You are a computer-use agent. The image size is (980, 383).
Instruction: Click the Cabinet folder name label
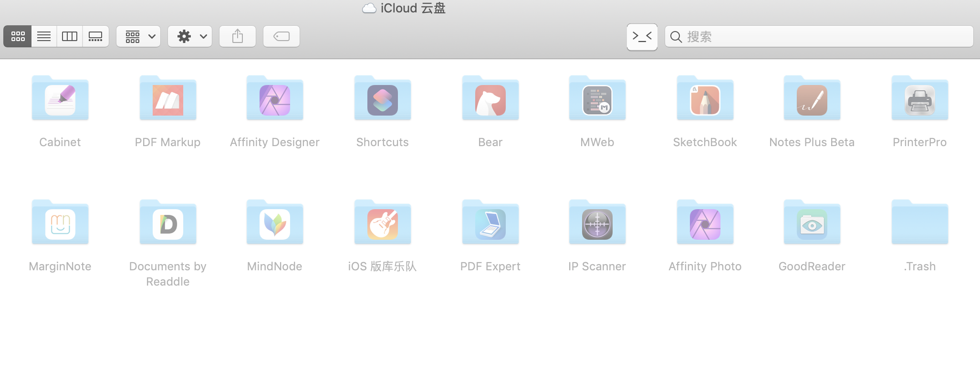(60, 142)
